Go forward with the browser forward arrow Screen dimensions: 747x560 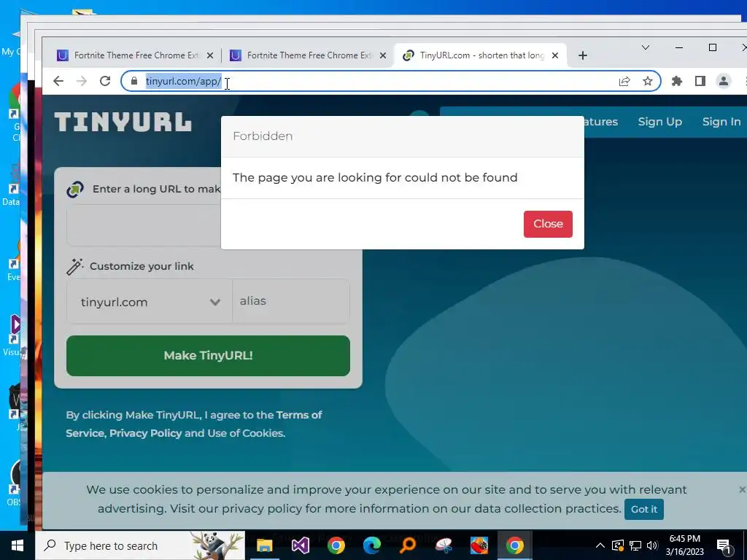pyautogui.click(x=82, y=81)
